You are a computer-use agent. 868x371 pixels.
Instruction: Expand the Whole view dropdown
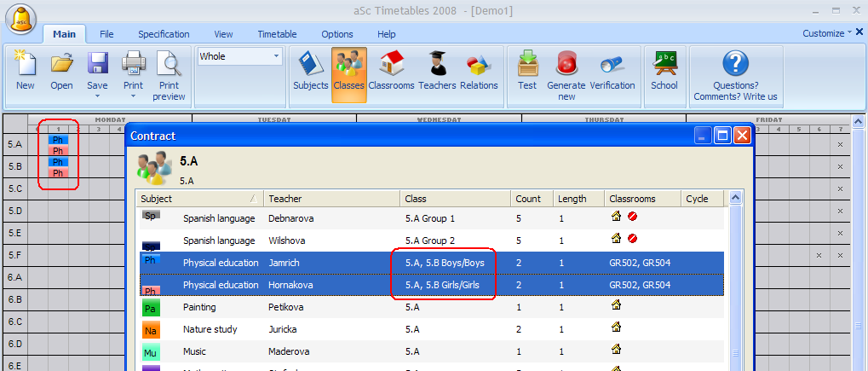pos(276,57)
